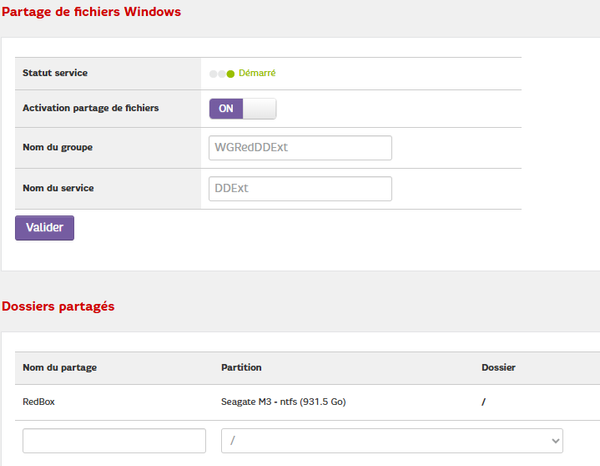Click the Partage de fichiers Windows heading
This screenshot has height=466, width=600.
(x=91, y=11)
